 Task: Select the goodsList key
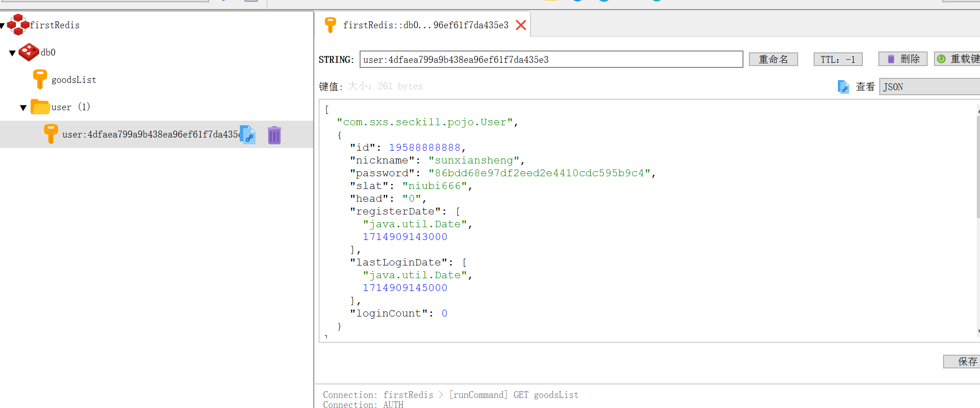74,80
